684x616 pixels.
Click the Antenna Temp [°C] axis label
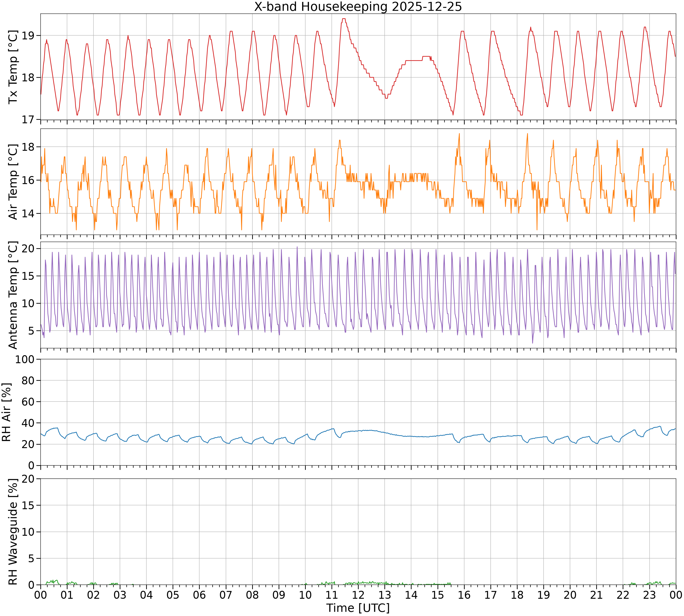13,295
